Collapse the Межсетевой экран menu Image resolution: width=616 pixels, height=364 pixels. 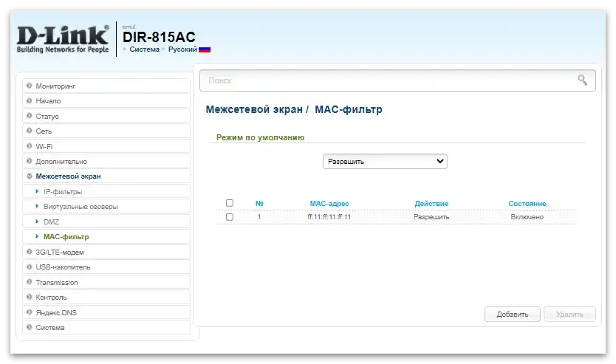106,176
